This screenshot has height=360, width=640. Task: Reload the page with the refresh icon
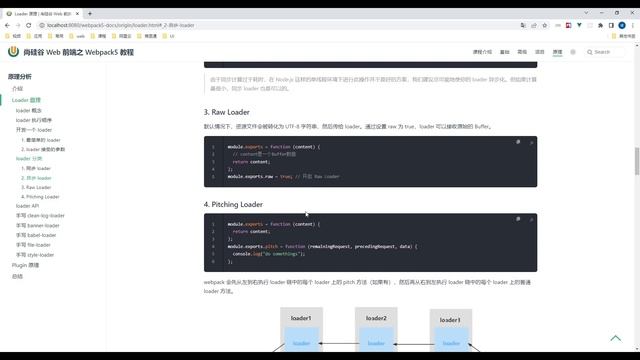coord(29,25)
